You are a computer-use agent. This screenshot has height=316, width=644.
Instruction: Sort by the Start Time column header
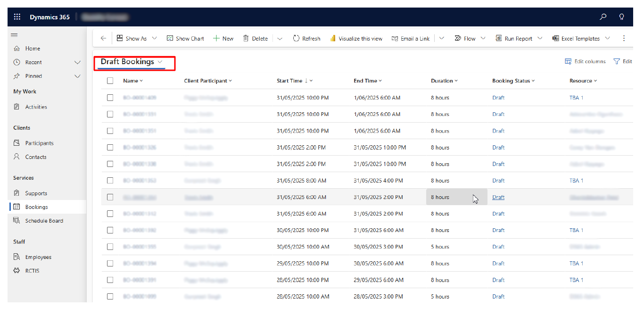coord(289,81)
